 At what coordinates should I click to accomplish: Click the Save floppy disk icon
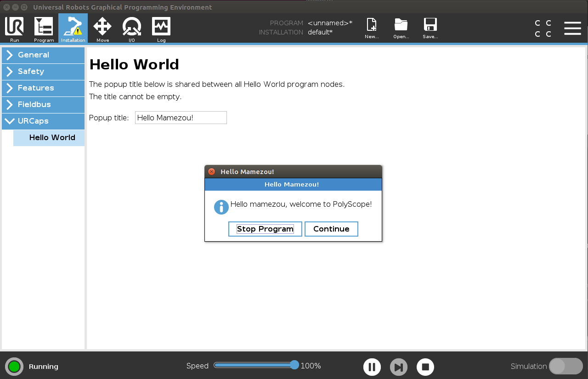[430, 26]
